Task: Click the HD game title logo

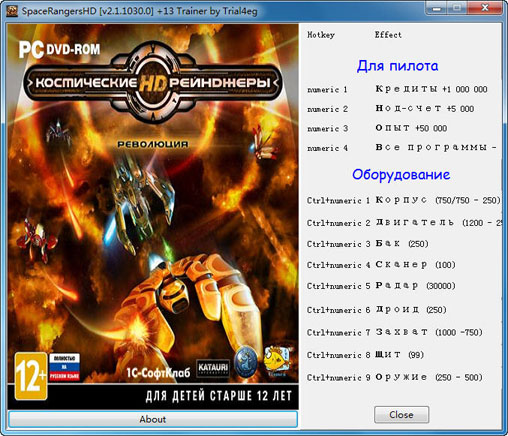Action: click(153, 83)
